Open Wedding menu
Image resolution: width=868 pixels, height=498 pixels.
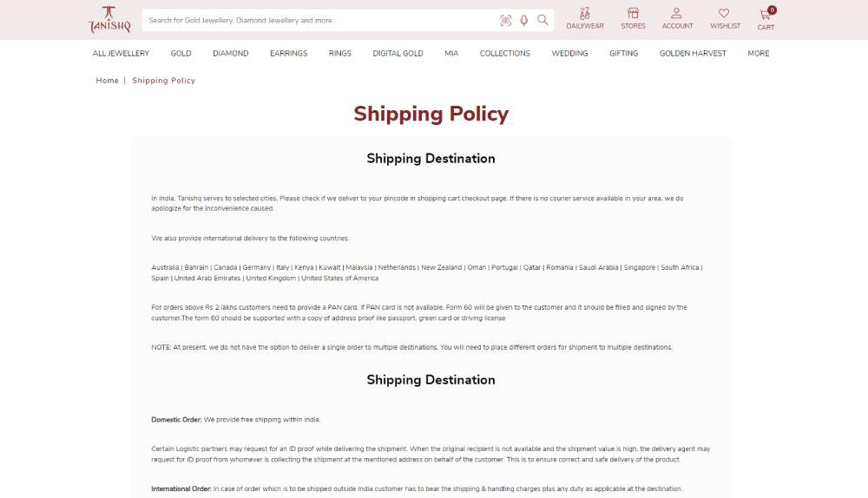[569, 53]
